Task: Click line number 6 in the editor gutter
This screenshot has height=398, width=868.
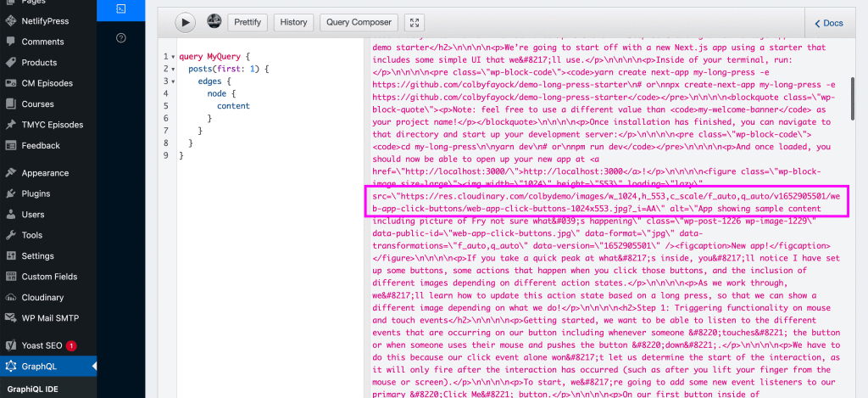Action: click(166, 118)
